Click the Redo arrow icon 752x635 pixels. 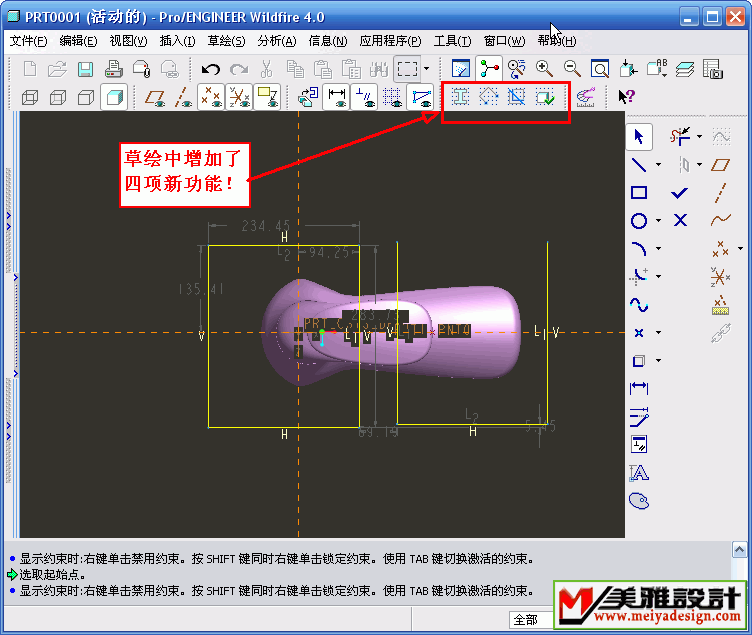click(239, 69)
